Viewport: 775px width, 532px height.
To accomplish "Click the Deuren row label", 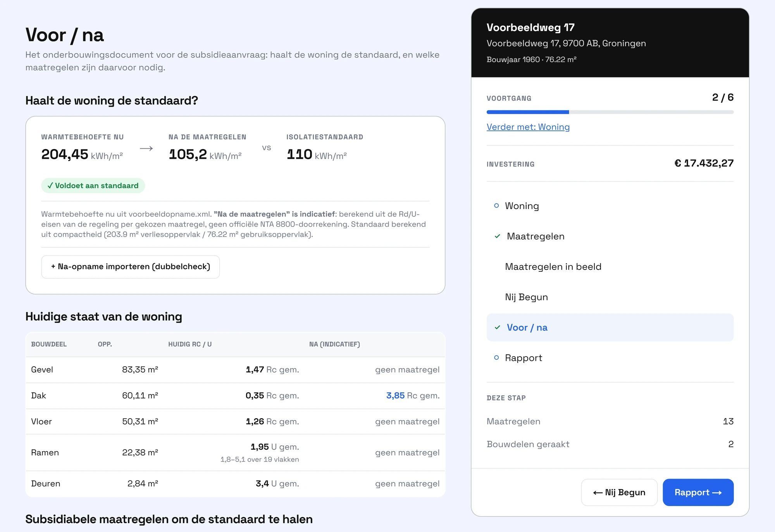I will coord(45,484).
